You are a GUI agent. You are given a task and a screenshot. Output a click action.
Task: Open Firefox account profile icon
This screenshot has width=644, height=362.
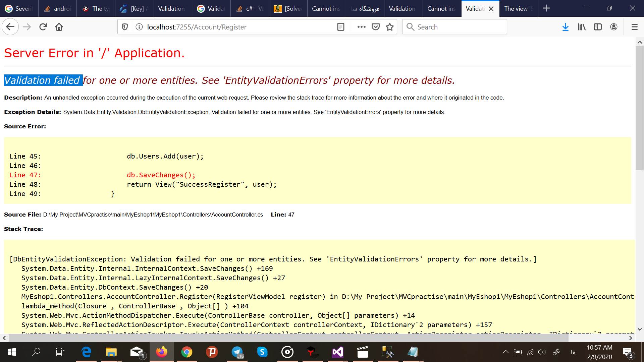[614, 27]
